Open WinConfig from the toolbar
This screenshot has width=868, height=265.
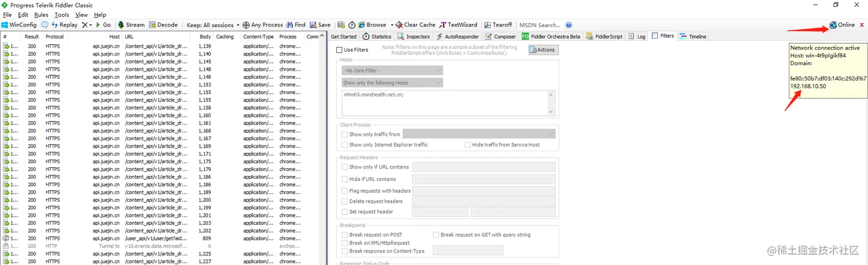tap(19, 25)
